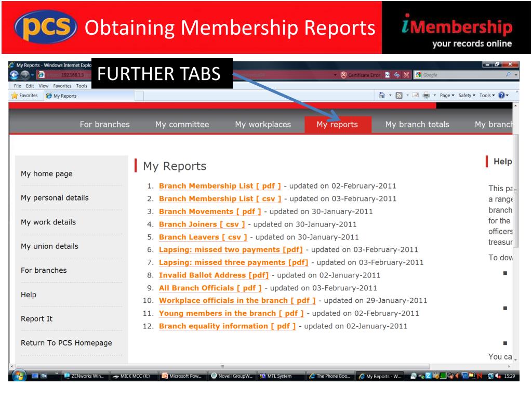Click Return To PCS Homepage link
Screen dimensions: 532x399
click(x=66, y=343)
